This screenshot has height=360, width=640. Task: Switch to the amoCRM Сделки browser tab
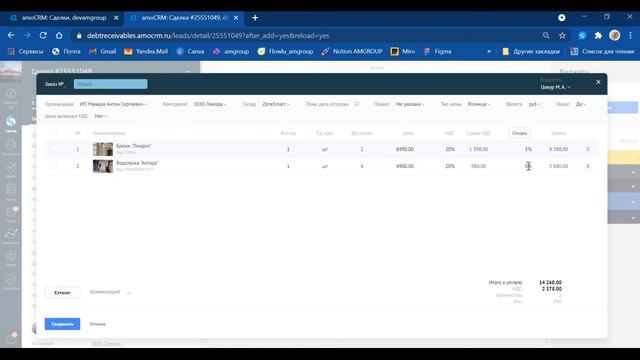tap(63, 18)
